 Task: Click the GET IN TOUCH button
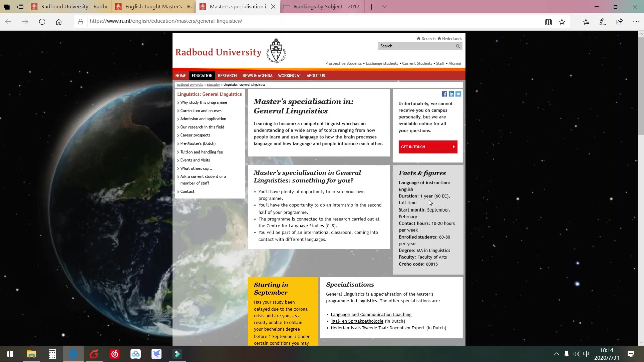click(428, 147)
